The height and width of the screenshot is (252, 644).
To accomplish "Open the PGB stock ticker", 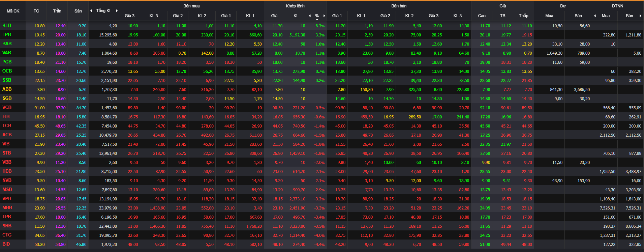I will pyautogui.click(x=7, y=62).
